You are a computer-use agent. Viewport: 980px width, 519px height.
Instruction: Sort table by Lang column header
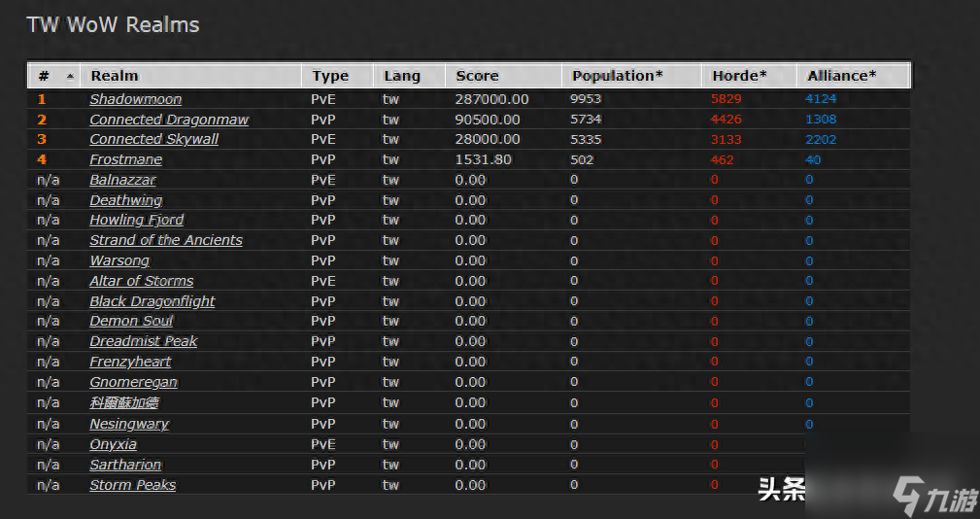point(409,76)
